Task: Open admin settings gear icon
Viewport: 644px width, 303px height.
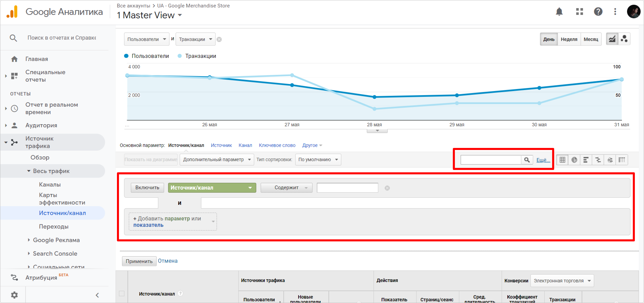Action: [14, 295]
